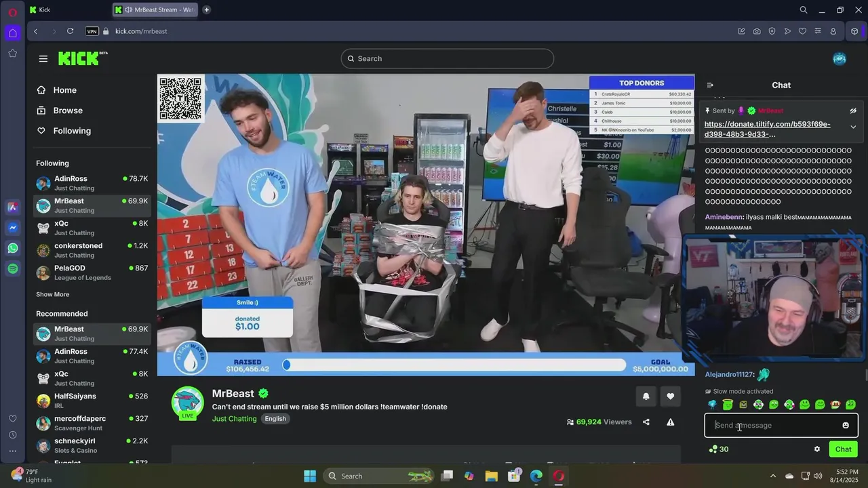868x488 pixels.
Task: Open Windows Start menu
Action: (310, 476)
